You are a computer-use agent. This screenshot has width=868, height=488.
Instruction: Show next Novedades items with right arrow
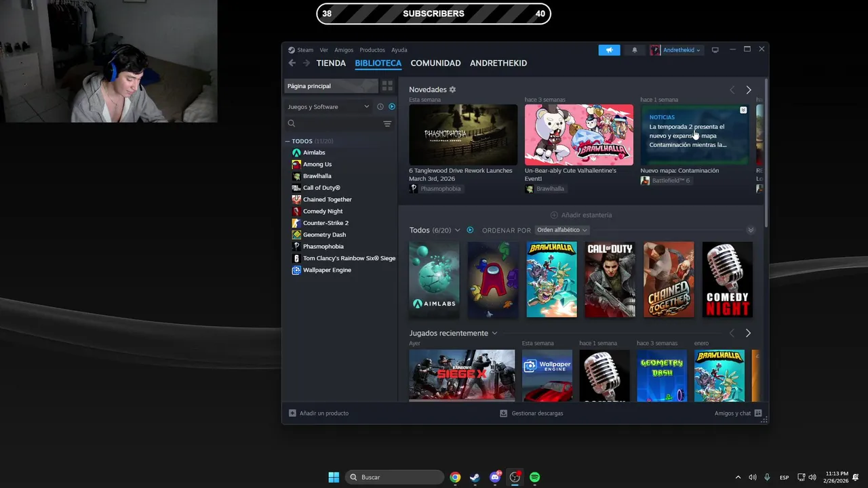pyautogui.click(x=749, y=89)
